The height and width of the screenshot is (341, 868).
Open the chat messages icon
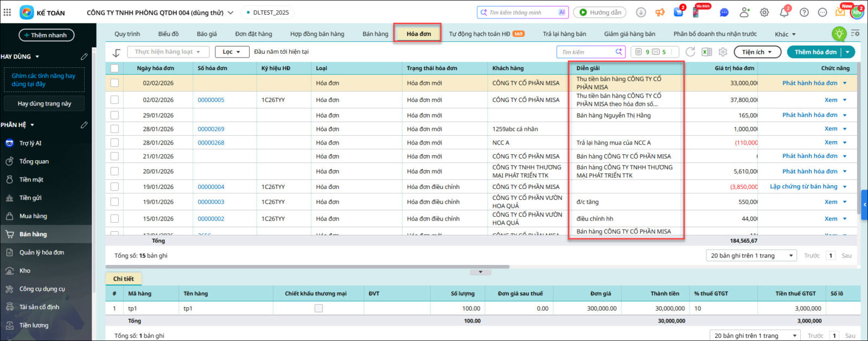point(724,12)
